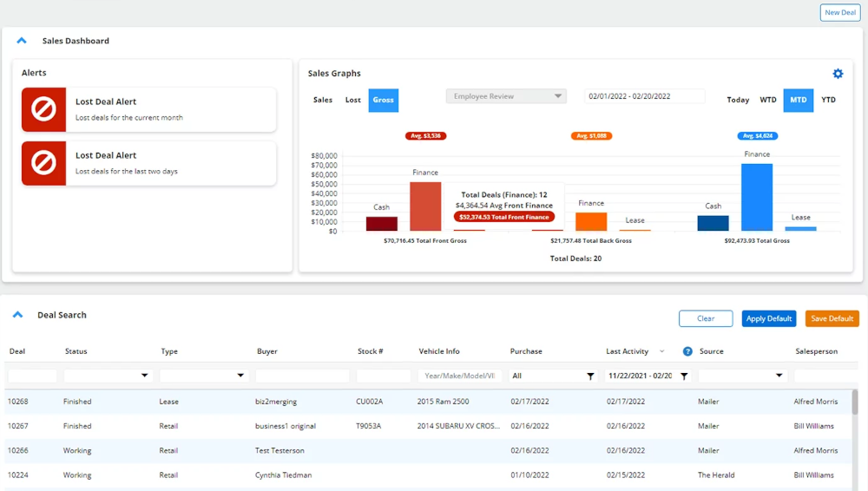Screen dimensions: 868x491
Task: Click the last two days Lost Deal icon
Action: tap(44, 163)
